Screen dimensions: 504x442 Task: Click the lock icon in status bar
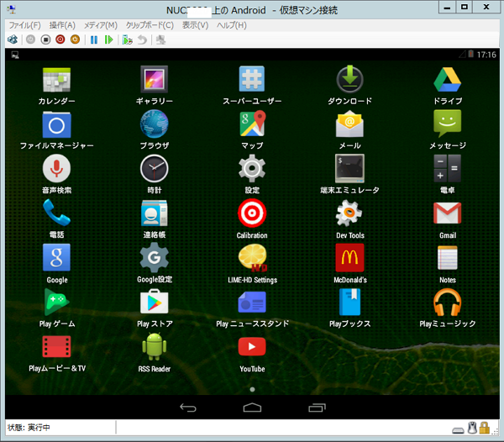(x=484, y=429)
